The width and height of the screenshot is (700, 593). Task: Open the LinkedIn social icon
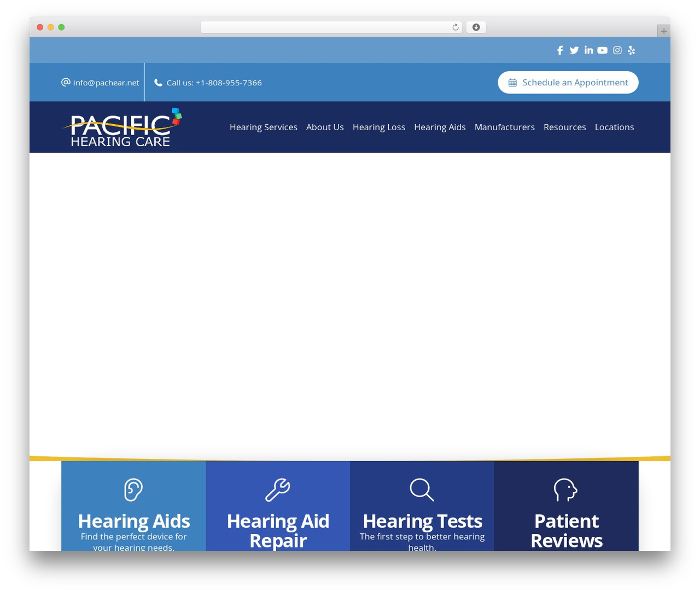click(x=588, y=50)
